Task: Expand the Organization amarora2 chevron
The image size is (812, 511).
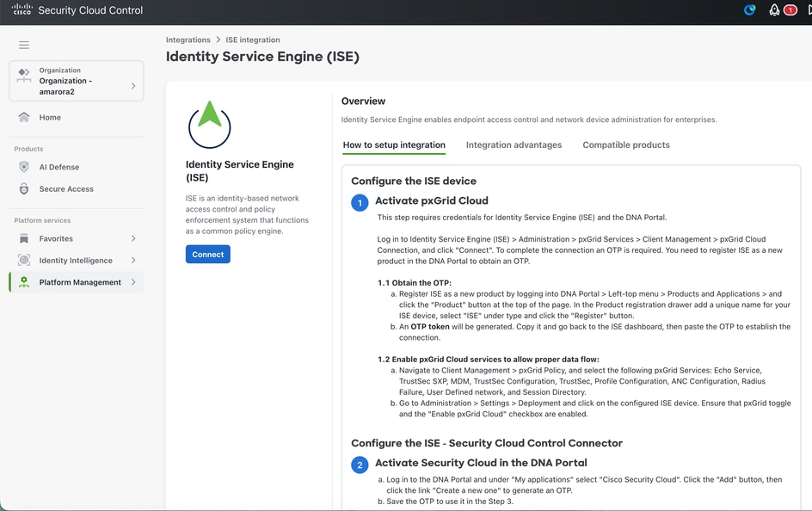Action: pos(133,86)
